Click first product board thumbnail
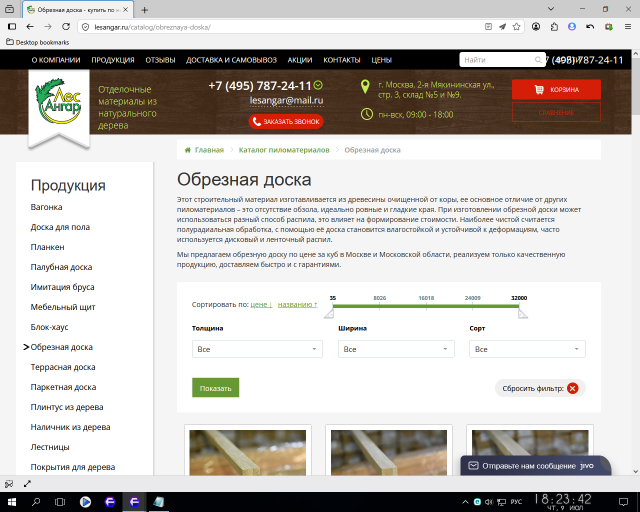 pos(248,452)
